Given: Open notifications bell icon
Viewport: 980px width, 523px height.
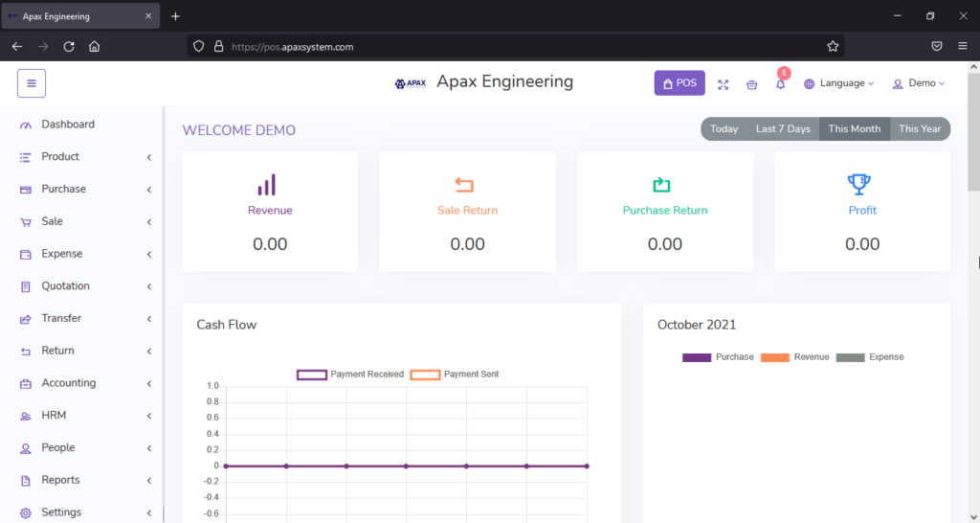Looking at the screenshot, I should (781, 84).
